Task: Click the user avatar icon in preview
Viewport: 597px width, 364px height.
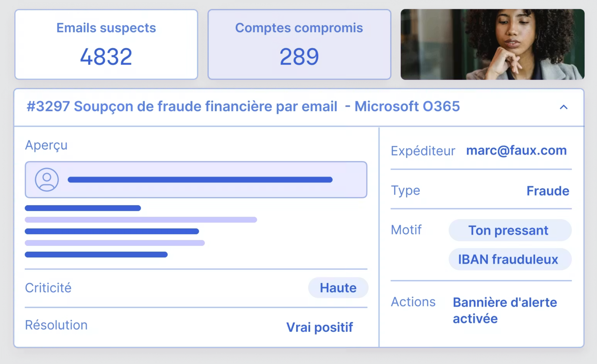Action: (x=47, y=180)
